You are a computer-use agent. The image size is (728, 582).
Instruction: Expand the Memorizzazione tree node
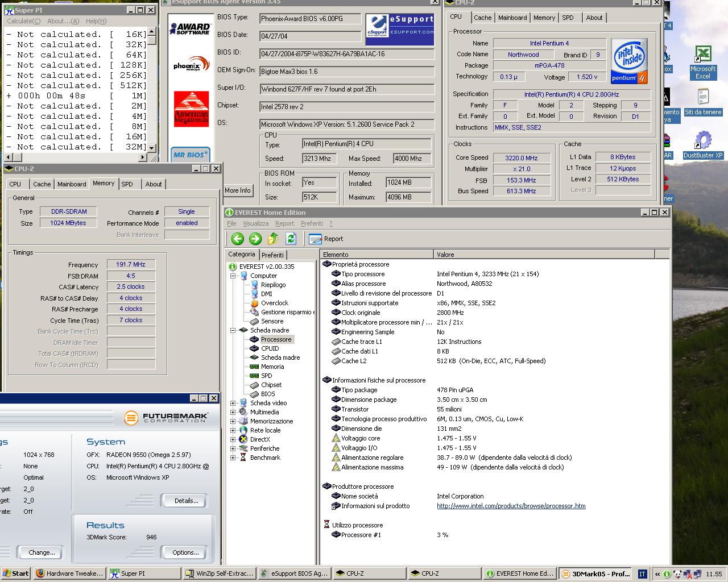(x=233, y=421)
